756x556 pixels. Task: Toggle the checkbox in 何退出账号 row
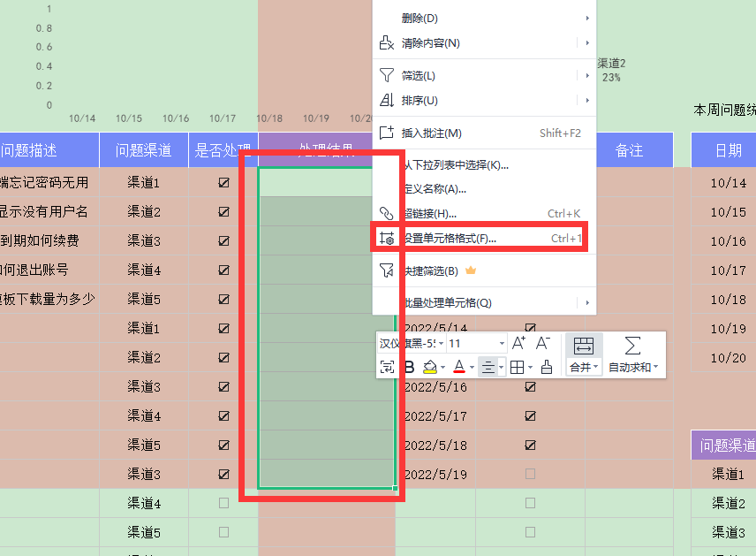pos(223,270)
